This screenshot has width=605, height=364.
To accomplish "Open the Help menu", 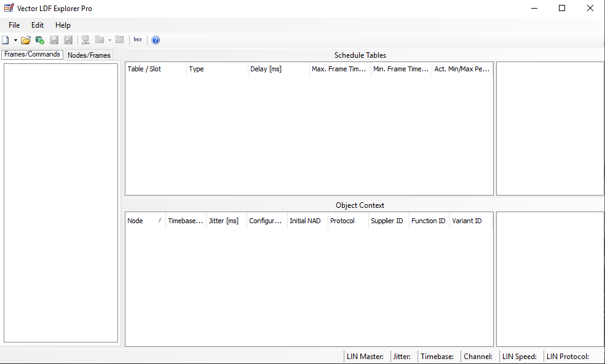I will (x=63, y=25).
